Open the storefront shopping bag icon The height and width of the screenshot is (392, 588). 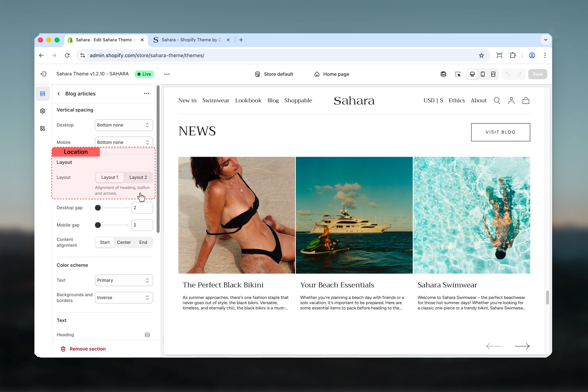coord(526,100)
